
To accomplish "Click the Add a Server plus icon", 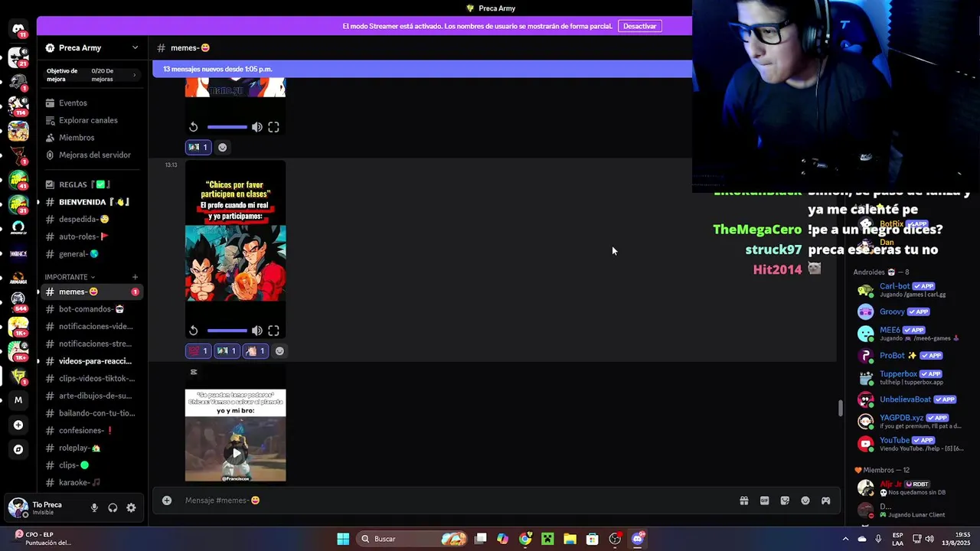I will [18, 425].
